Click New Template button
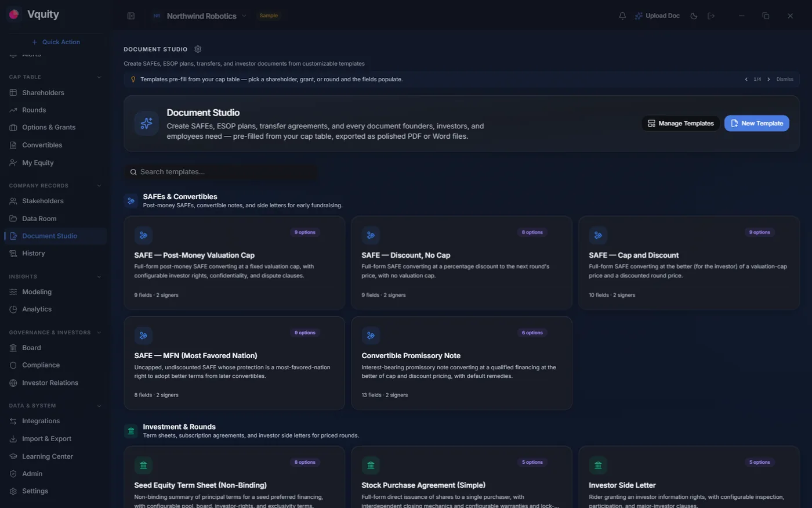Viewport: 812px width, 508px height. (756, 123)
